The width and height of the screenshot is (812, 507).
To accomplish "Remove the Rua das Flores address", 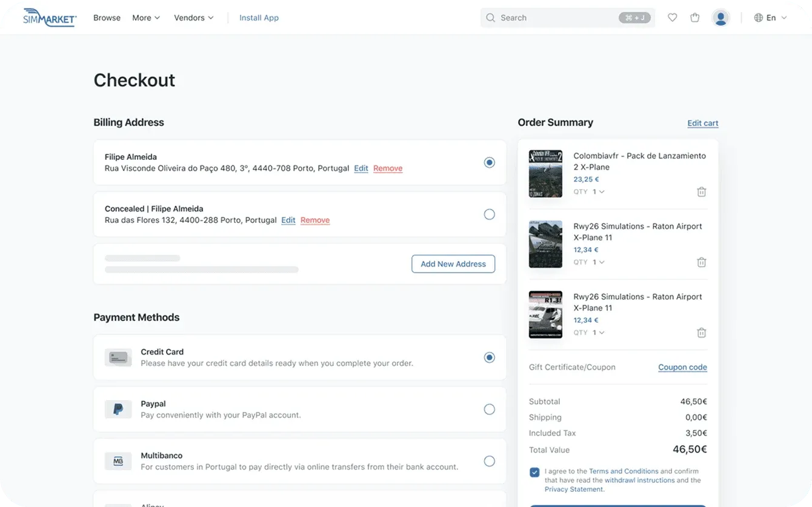I will [315, 220].
